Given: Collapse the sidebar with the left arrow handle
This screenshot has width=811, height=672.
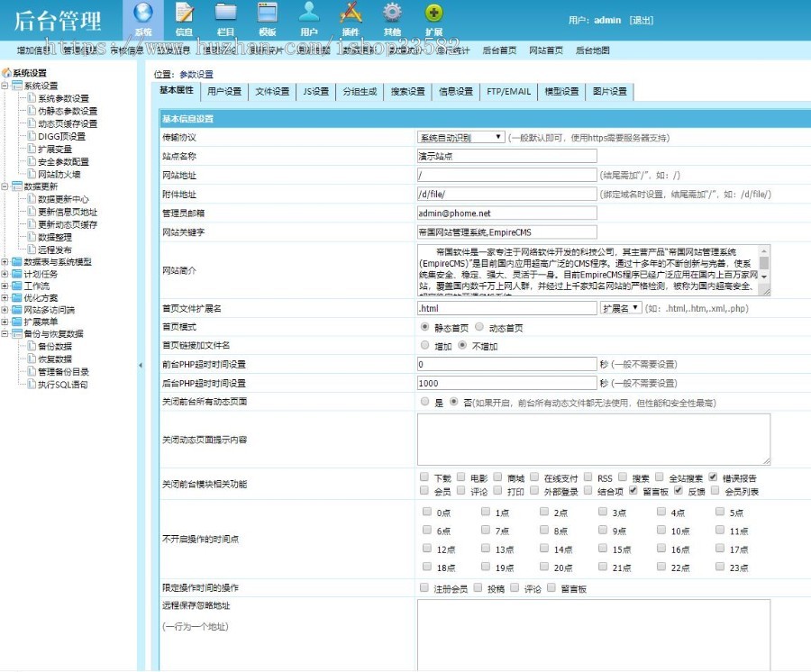Looking at the screenshot, I should pyautogui.click(x=141, y=365).
